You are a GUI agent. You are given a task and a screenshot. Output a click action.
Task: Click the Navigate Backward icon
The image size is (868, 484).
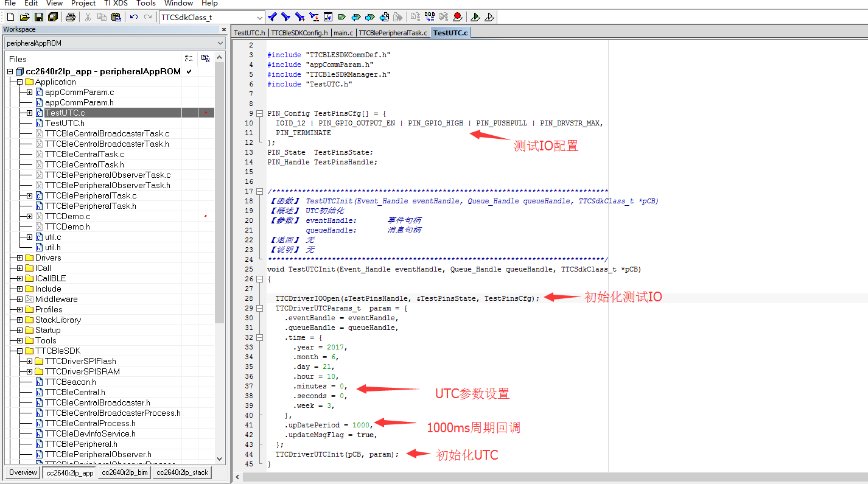tap(384, 17)
